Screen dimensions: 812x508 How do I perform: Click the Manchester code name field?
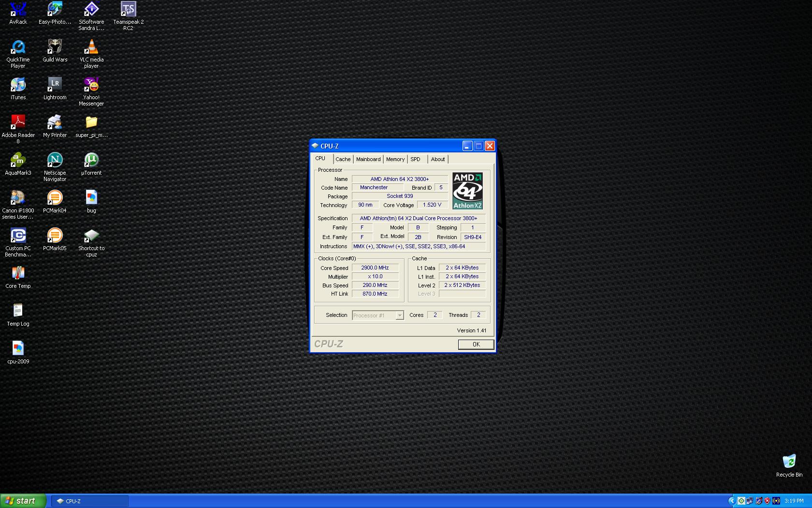point(377,188)
